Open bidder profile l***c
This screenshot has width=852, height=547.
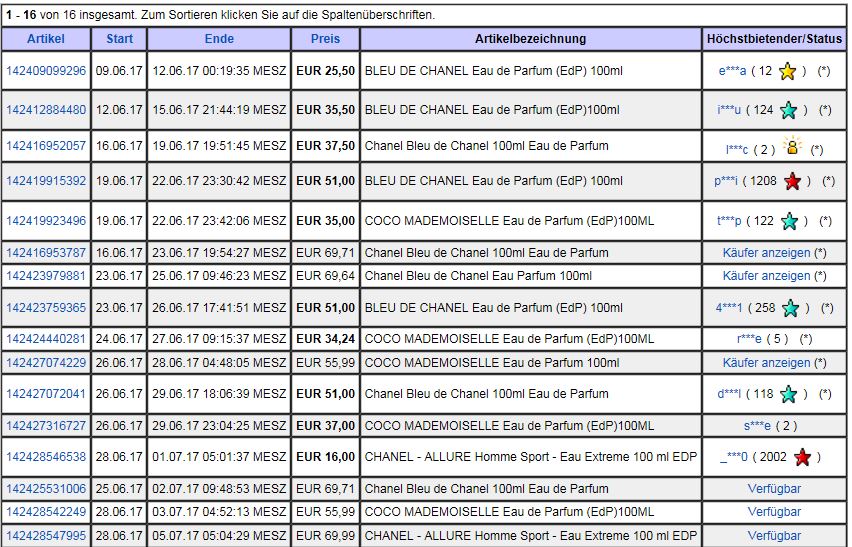click(x=737, y=149)
